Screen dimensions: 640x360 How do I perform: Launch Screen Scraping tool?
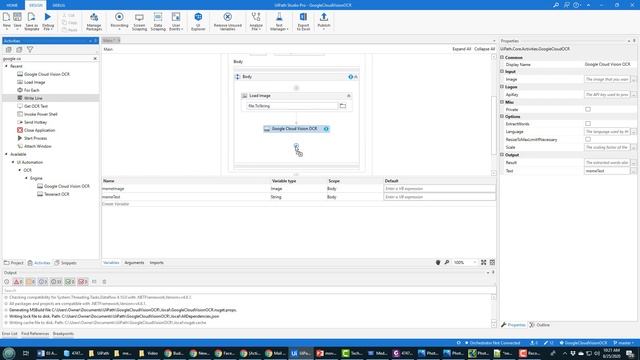point(139,21)
